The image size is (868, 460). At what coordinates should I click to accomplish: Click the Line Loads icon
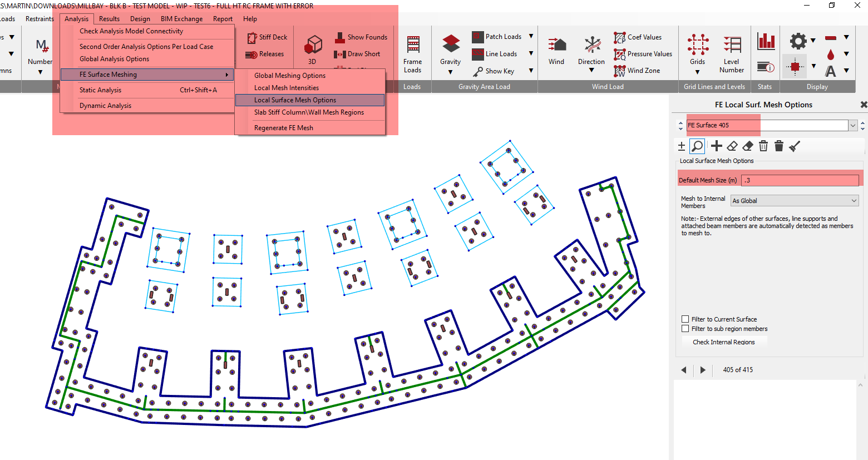(x=478, y=54)
